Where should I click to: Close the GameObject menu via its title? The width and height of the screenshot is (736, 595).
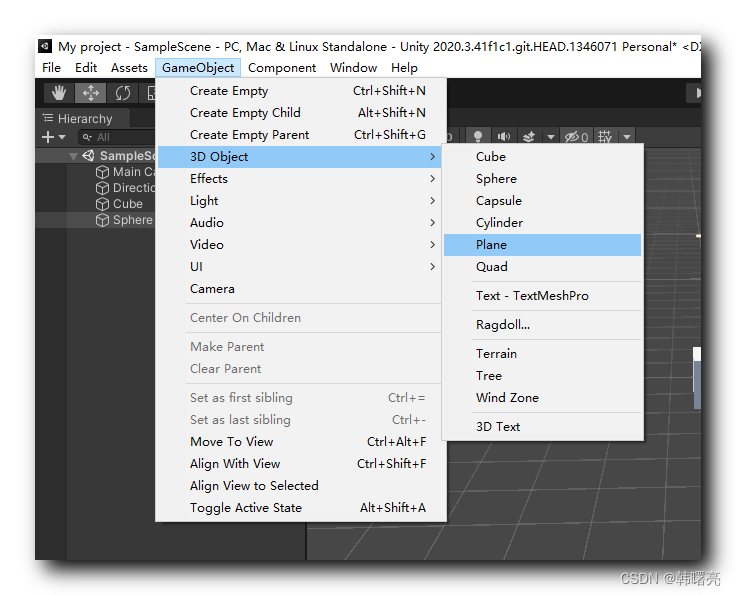click(198, 68)
